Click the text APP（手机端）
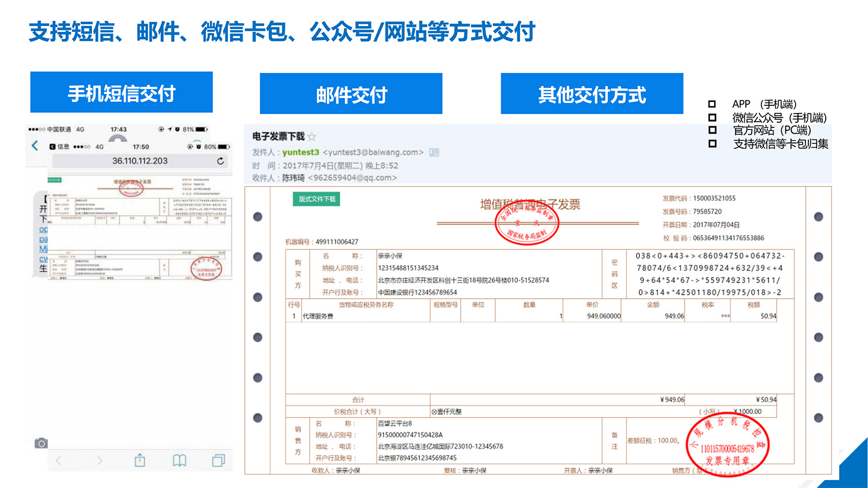The height and width of the screenshot is (488, 868). pyautogui.click(x=764, y=104)
